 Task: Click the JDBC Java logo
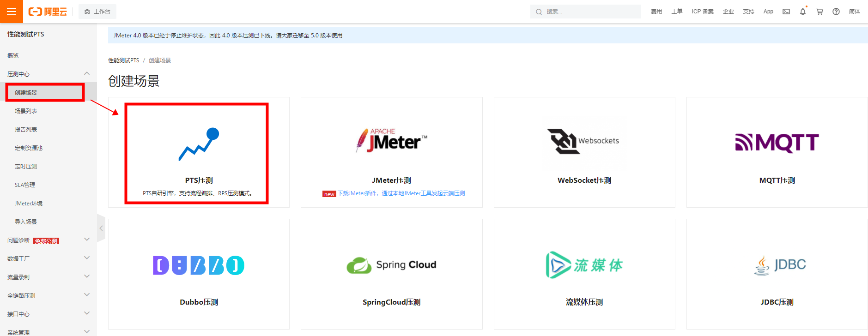780,265
